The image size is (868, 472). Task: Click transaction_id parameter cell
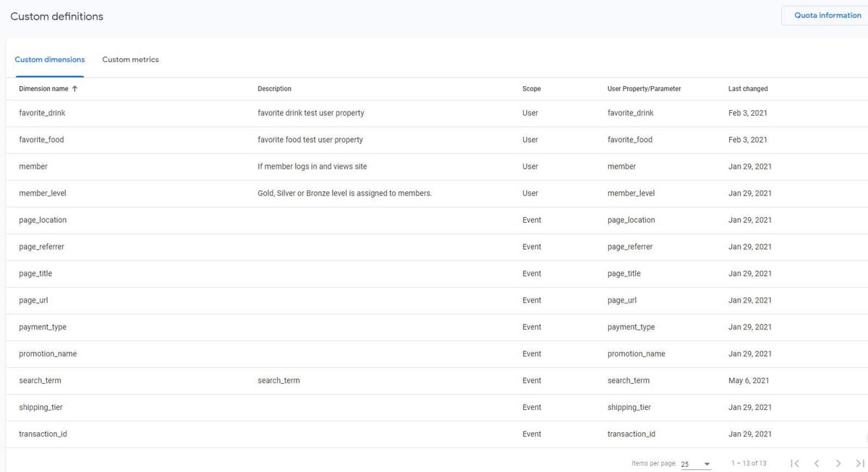tap(631, 434)
